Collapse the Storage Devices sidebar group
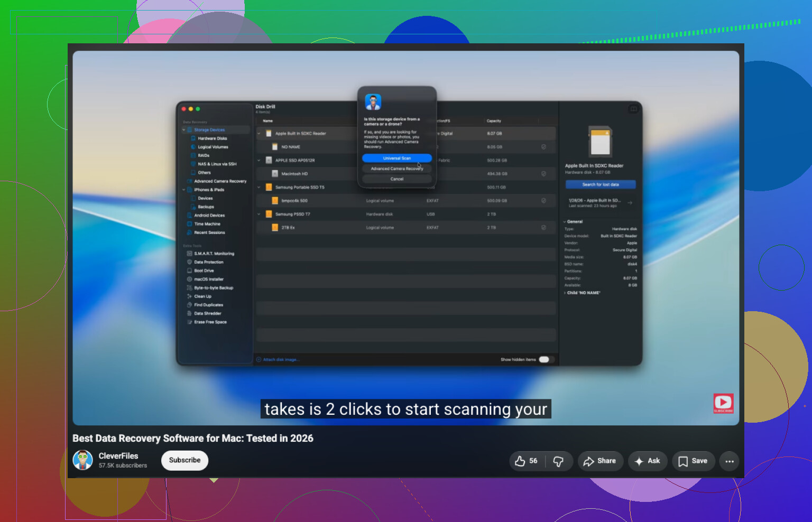The height and width of the screenshot is (522, 812). click(x=184, y=130)
